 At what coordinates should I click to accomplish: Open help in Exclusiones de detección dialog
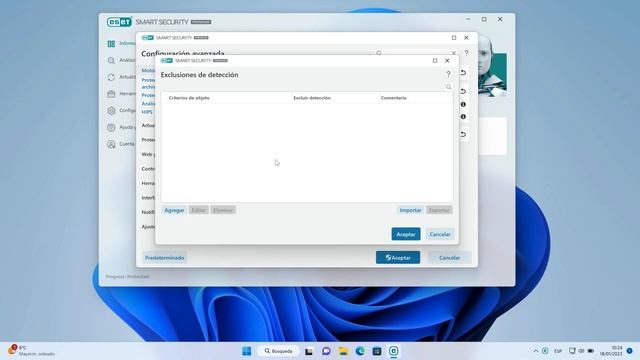click(448, 74)
